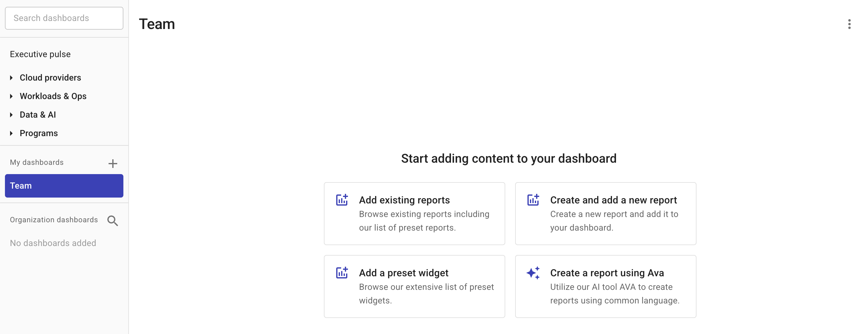The height and width of the screenshot is (334, 868).
Task: Click the Add a preset widget icon
Action: click(x=342, y=273)
